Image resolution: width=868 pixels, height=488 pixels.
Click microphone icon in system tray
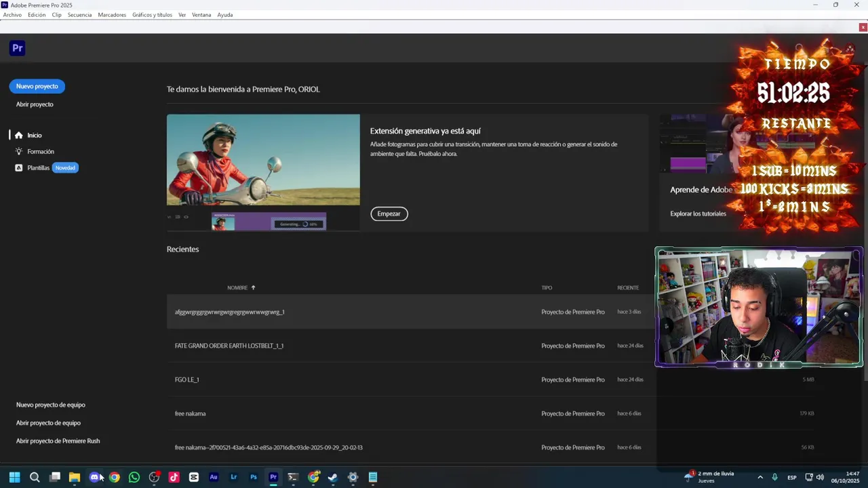coord(774,477)
